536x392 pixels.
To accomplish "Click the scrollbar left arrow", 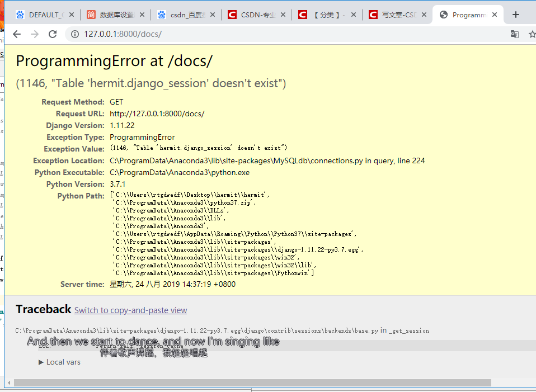I will point(9,382).
